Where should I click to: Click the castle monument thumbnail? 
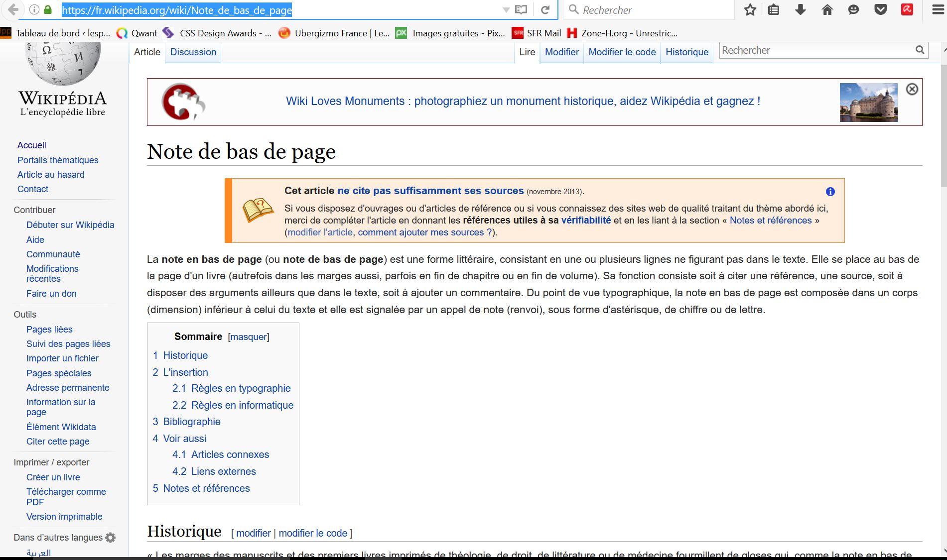pos(868,103)
